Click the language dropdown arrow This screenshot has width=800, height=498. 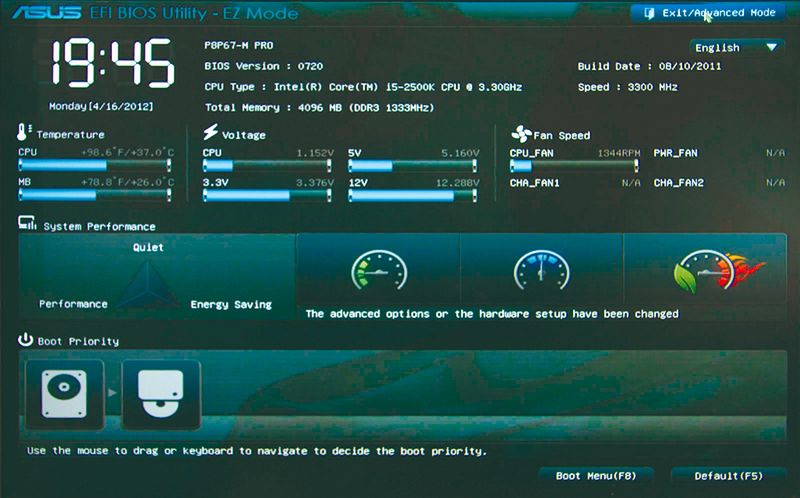771,47
